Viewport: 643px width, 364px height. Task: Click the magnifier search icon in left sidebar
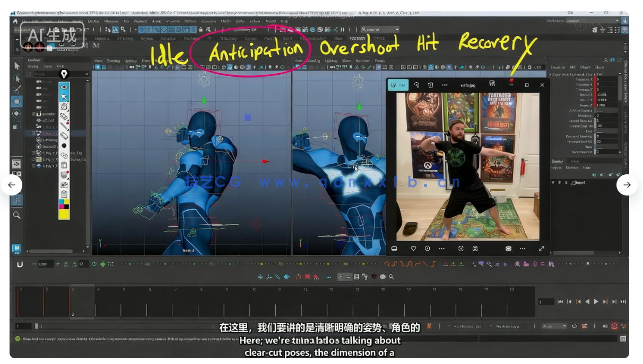tap(16, 215)
